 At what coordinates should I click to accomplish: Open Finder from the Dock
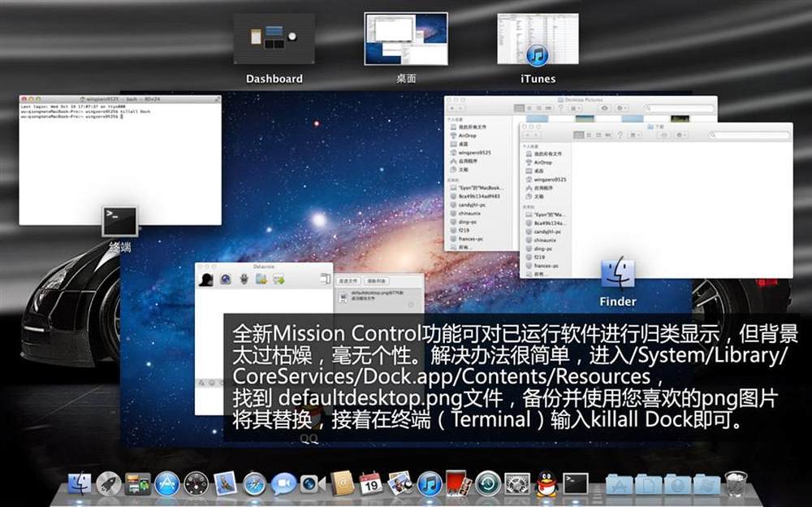click(80, 484)
